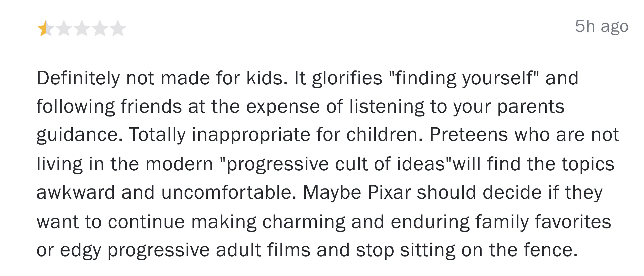Click the "5h ago" review timestamp
Image resolution: width=644 pixels, height=276 pixels.
pyautogui.click(x=602, y=27)
